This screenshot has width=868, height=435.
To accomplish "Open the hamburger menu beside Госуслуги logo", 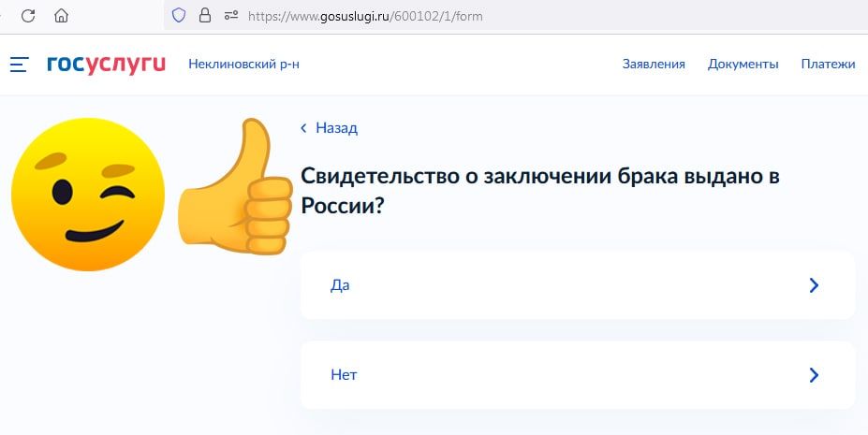I will [20, 65].
